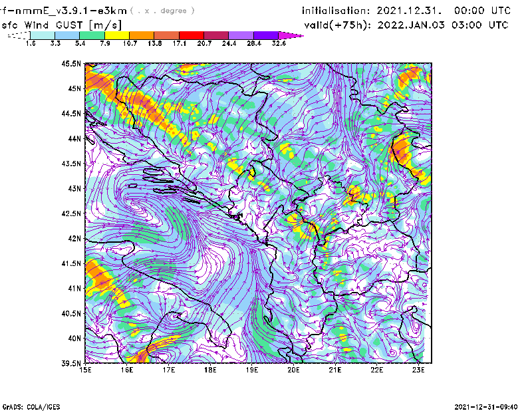Pick the orange 10.7–13.8 legend swatch
Image resolution: width=532 pixels, height=411 pixels.
(x=142, y=35)
